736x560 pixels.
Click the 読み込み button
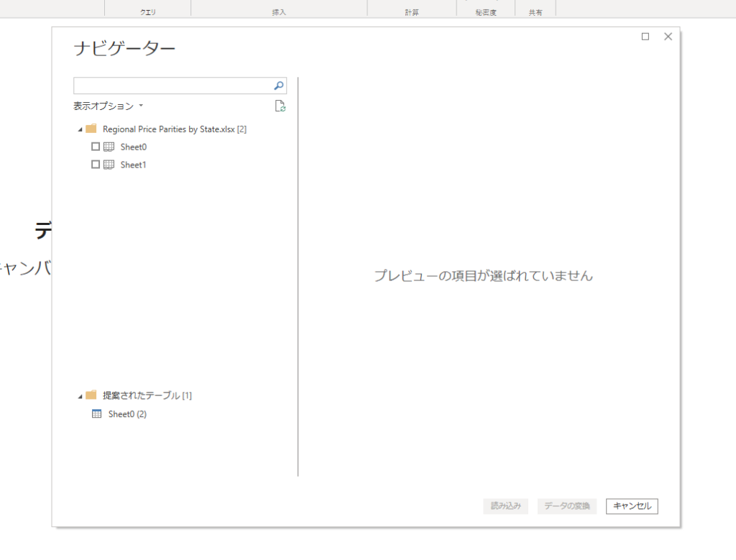[506, 506]
